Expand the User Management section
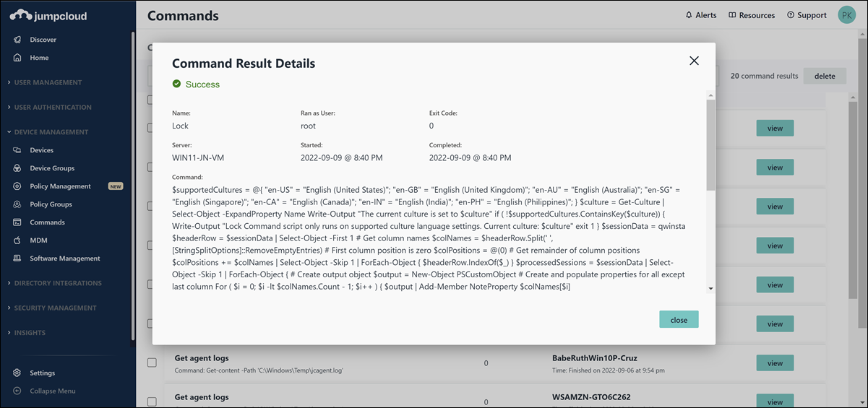Viewport: 868px width, 408px height. [x=48, y=82]
